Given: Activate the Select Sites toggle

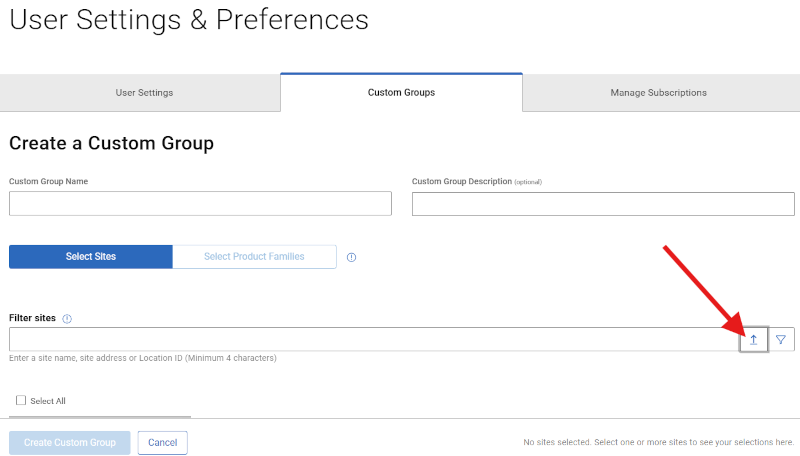Looking at the screenshot, I should 91,257.
